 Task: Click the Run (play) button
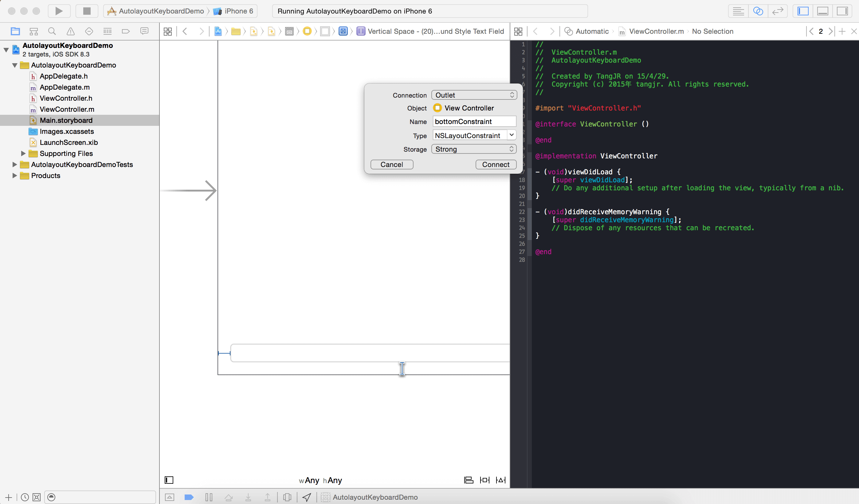[59, 11]
